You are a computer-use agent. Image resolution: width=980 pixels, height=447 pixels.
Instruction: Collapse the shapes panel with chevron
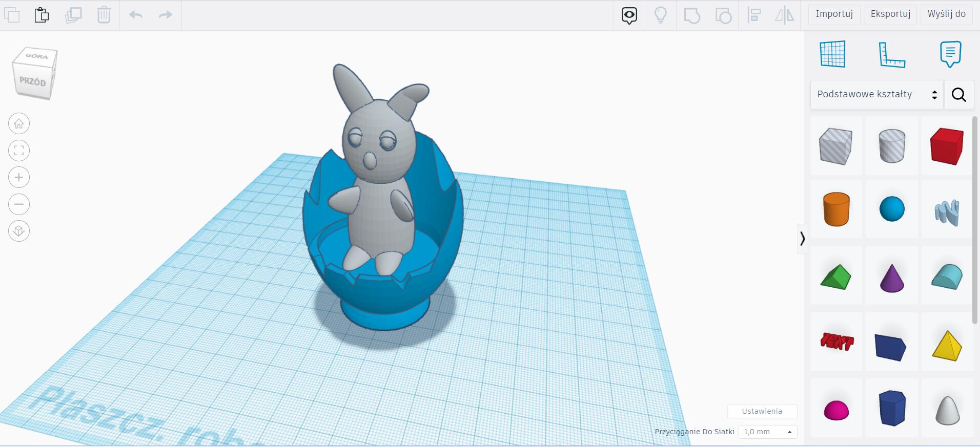(x=803, y=239)
